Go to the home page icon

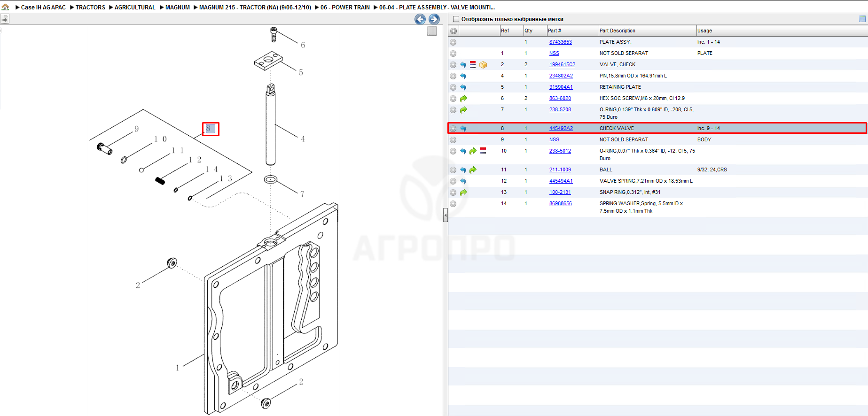[x=5, y=7]
